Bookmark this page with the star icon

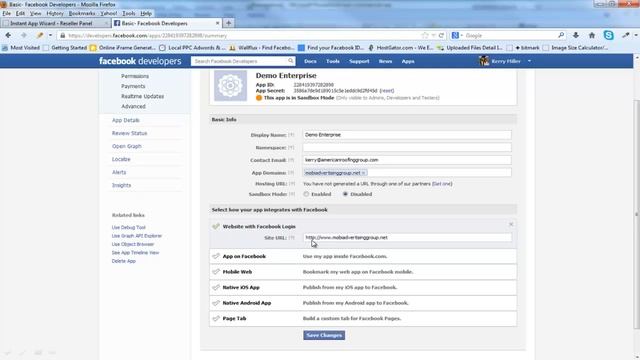pos(425,36)
